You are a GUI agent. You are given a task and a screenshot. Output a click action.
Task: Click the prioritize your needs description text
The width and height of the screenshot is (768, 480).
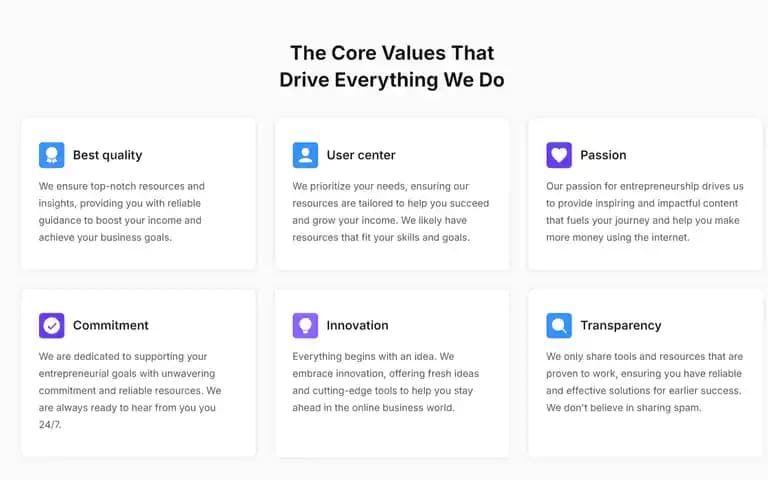coord(391,212)
